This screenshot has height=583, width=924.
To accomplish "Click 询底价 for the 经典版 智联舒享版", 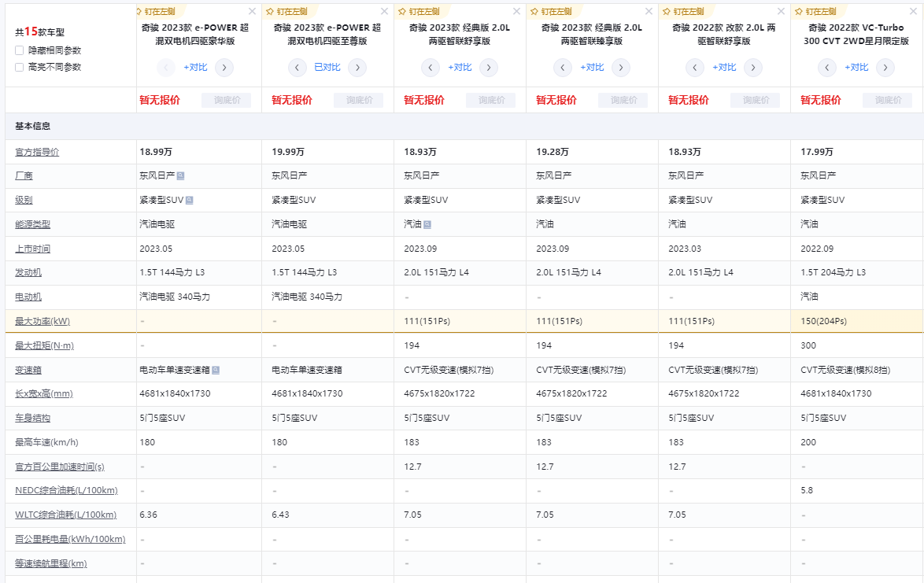I will [x=491, y=100].
